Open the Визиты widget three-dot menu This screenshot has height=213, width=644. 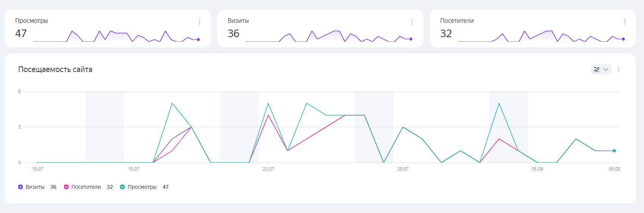pyautogui.click(x=412, y=22)
